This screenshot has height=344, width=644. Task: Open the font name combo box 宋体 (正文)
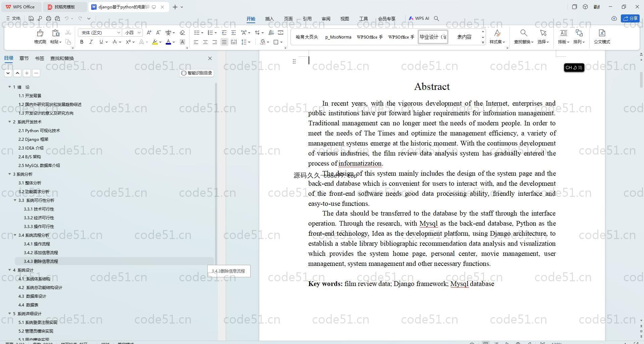[100, 33]
